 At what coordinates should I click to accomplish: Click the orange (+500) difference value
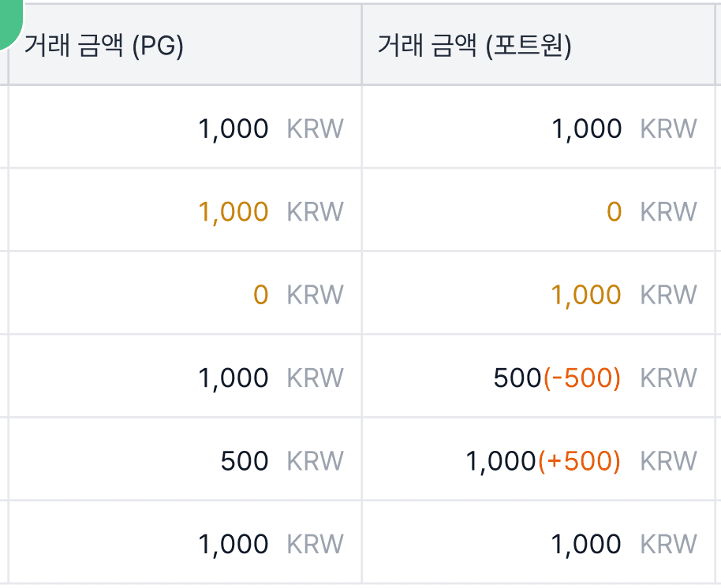[579, 461]
